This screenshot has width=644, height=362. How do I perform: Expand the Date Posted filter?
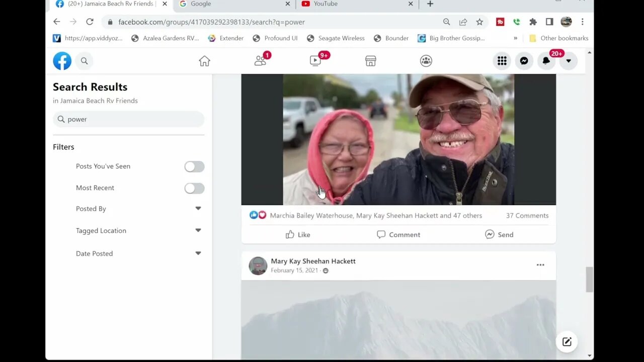tap(198, 253)
